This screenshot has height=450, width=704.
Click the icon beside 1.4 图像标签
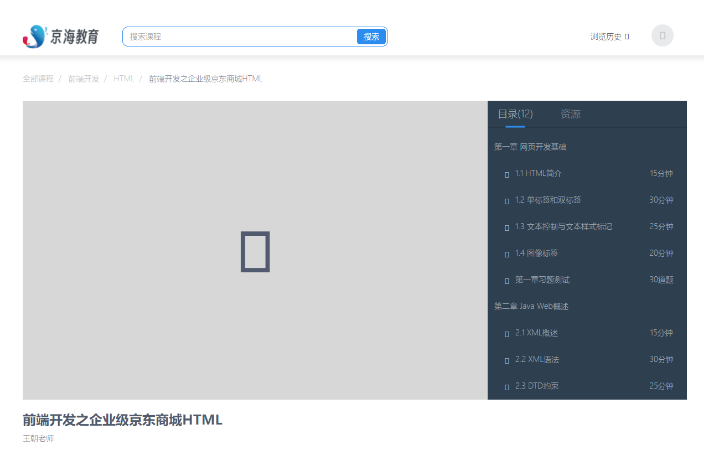pyautogui.click(x=507, y=254)
